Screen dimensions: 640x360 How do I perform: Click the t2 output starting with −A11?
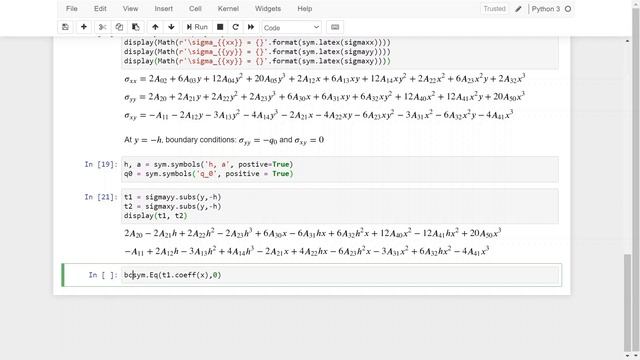(x=307, y=251)
